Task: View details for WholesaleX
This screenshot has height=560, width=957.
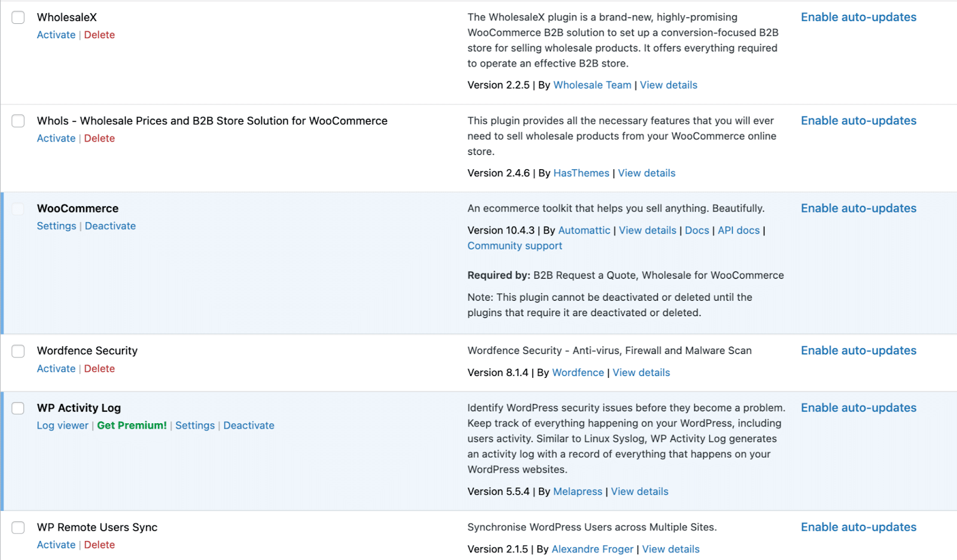Action: point(669,85)
